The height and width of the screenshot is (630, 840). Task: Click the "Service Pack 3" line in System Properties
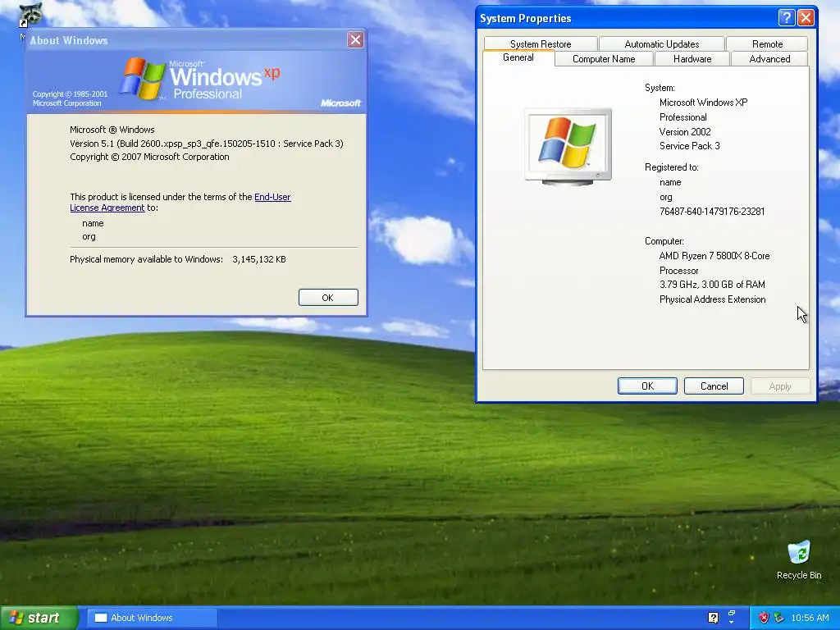pos(689,146)
